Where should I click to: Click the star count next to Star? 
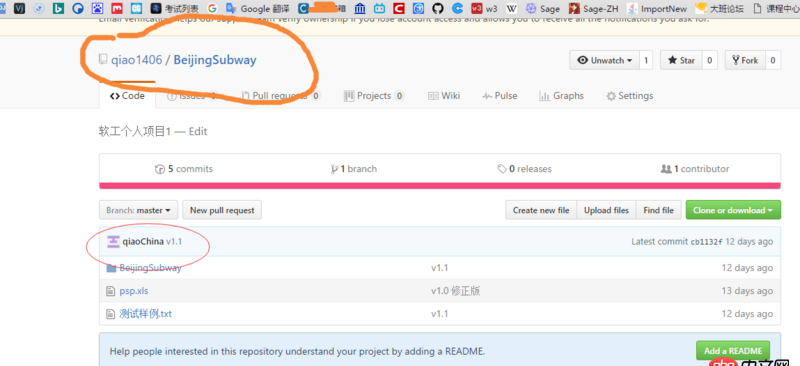(710, 60)
